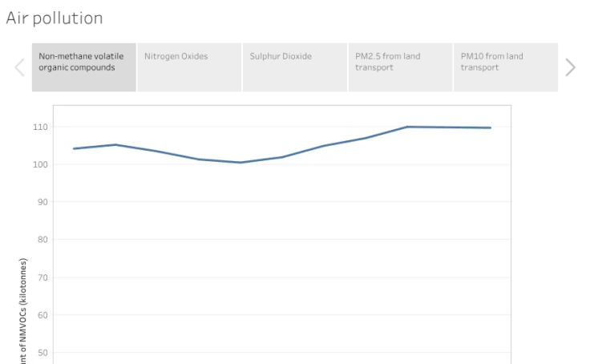Click the rightmost endpoint of the line
The height and width of the screenshot is (364, 590).
(491, 128)
